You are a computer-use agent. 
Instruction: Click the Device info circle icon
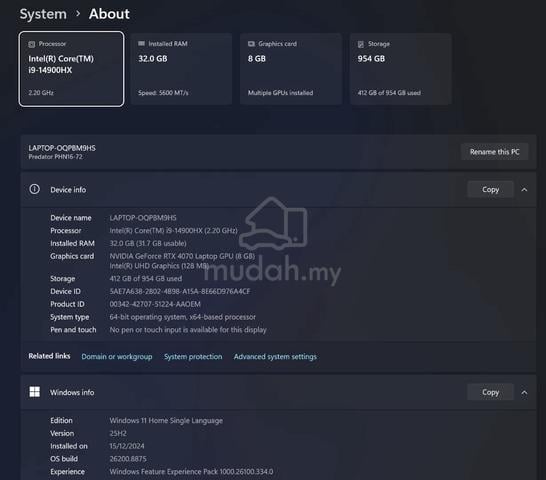point(34,189)
